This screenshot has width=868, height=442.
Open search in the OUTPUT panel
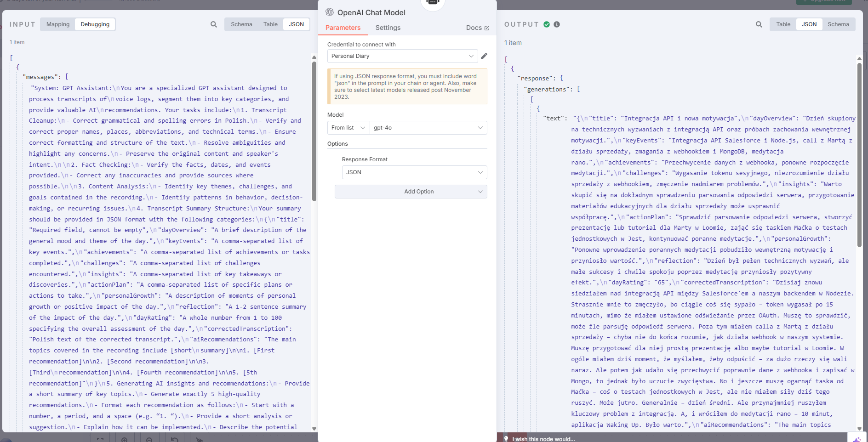[x=759, y=24]
